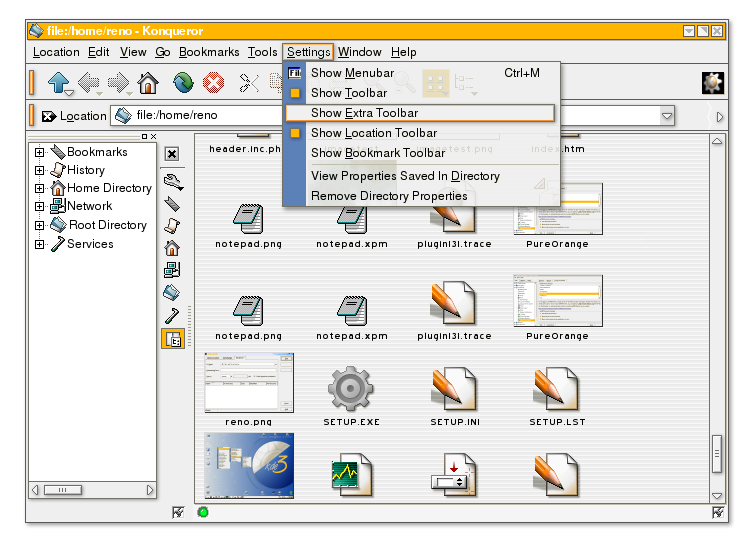The height and width of the screenshot is (560, 749).
Task: Click the red Stop icon
Action: coord(213,82)
